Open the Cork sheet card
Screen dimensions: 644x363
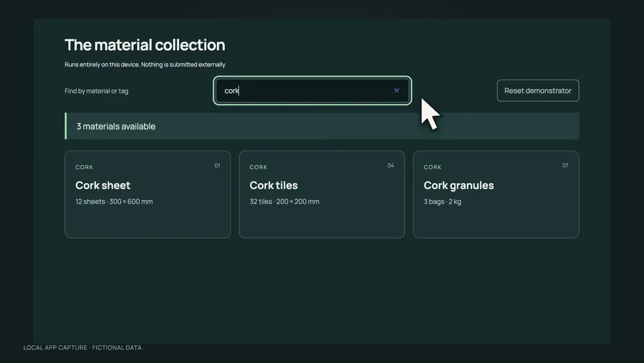pos(147,195)
